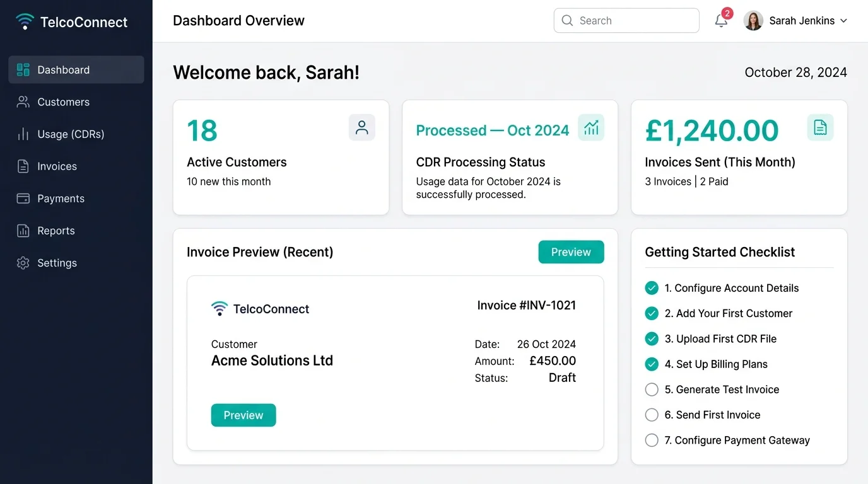Viewport: 868px width, 484px height.
Task: Uncheck step 1 Configure Account Details
Action: (x=652, y=287)
